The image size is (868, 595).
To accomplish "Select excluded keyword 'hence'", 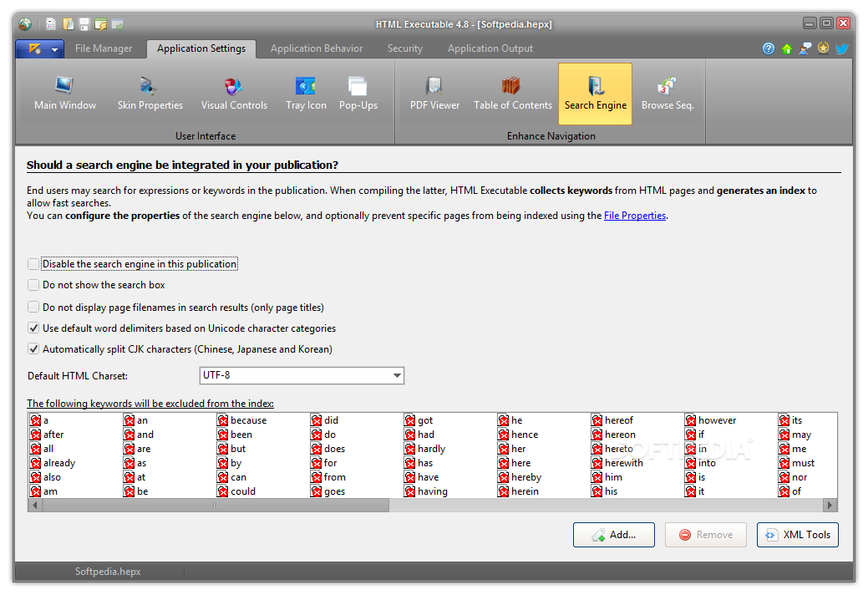I will click(525, 435).
